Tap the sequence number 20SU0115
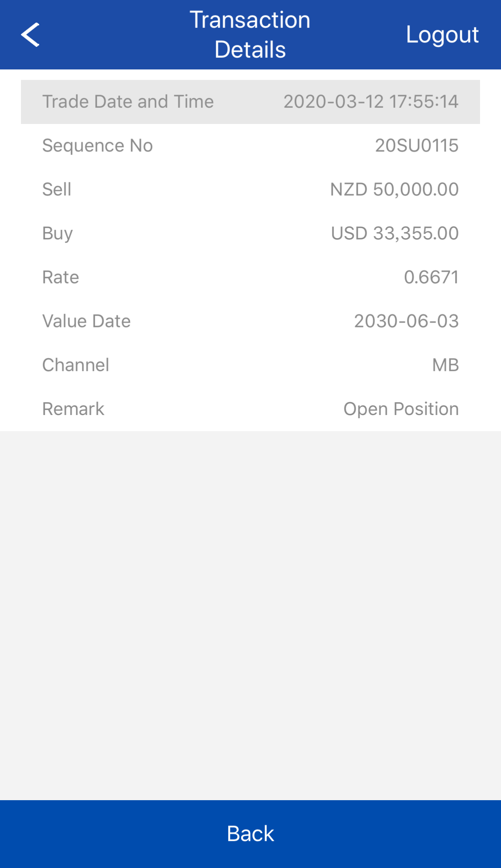 click(417, 145)
